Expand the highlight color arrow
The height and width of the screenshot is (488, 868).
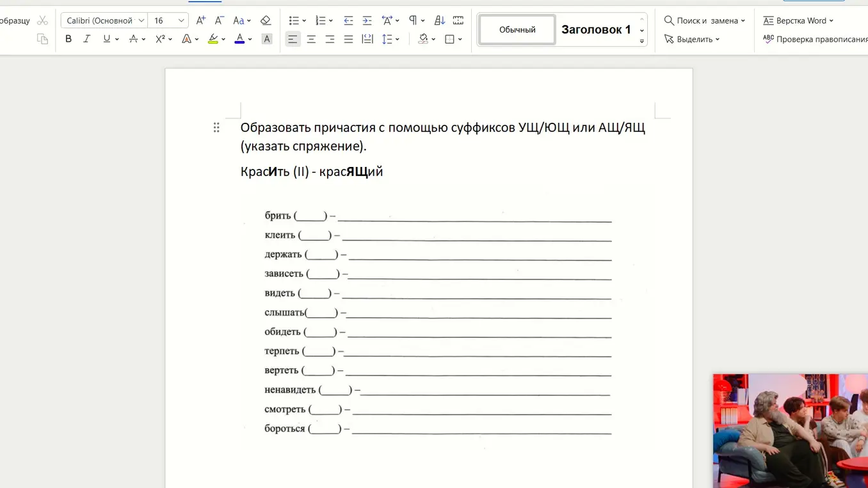223,40
